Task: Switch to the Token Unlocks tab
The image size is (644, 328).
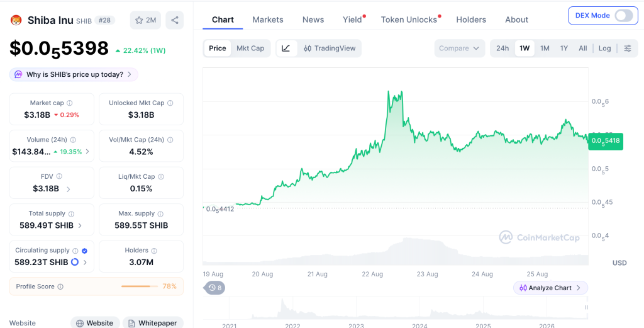Action: pyautogui.click(x=409, y=20)
